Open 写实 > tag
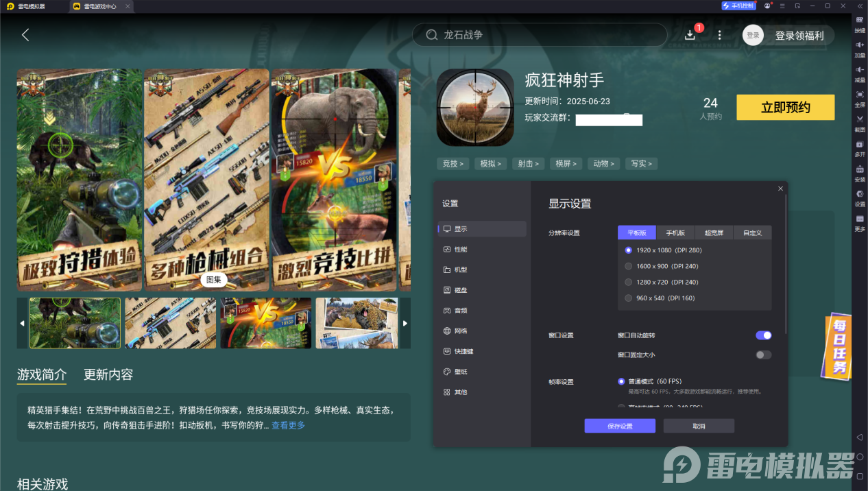868x491 pixels. (x=641, y=164)
